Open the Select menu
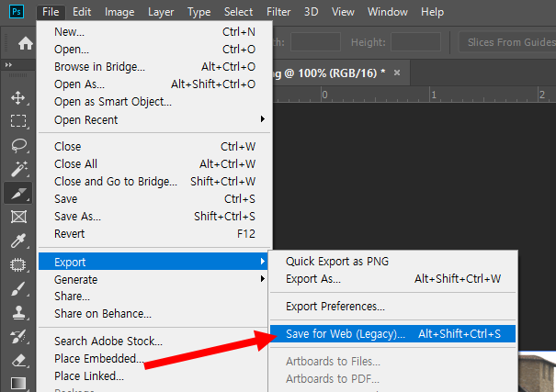The height and width of the screenshot is (392, 556). (x=238, y=12)
